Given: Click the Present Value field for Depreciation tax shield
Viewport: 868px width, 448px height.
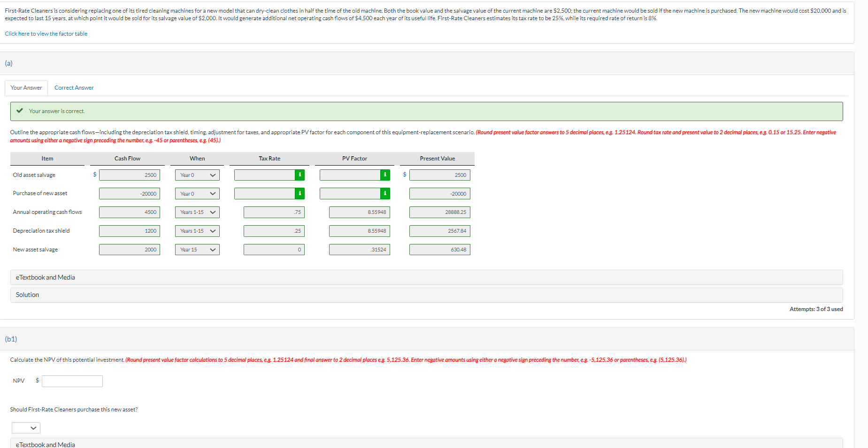Looking at the screenshot, I should coord(439,231).
